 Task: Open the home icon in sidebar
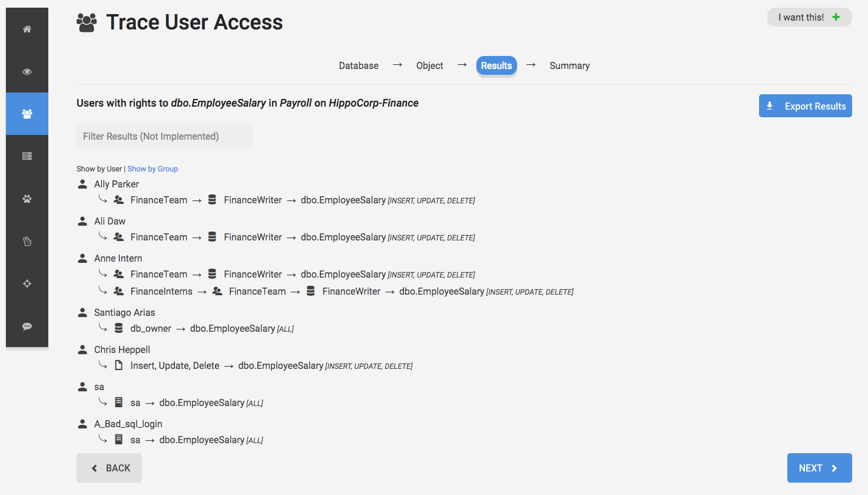click(27, 29)
